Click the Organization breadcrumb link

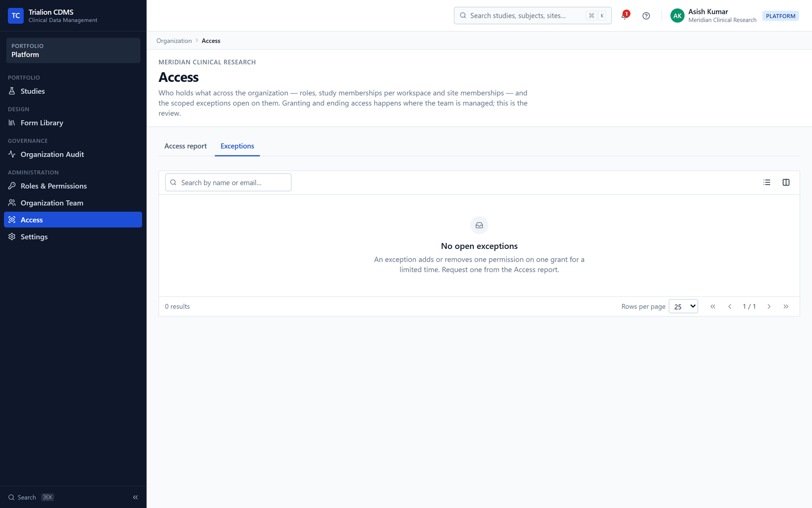(174, 41)
